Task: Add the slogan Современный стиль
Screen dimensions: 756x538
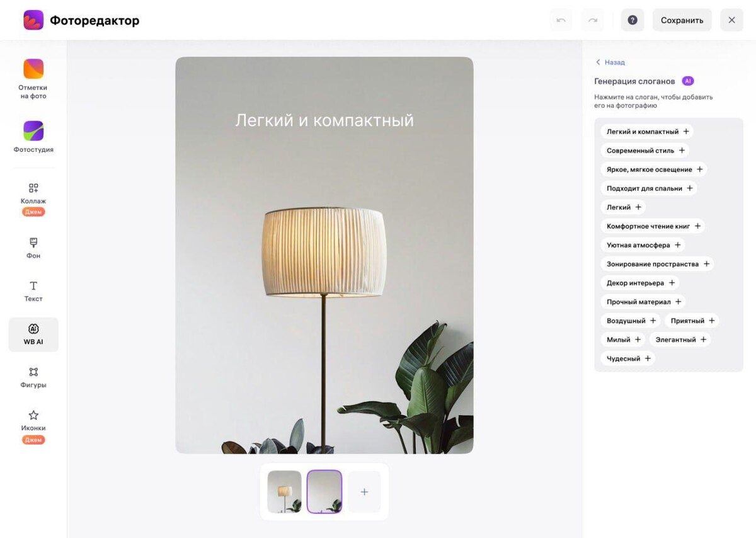Action: click(x=644, y=151)
